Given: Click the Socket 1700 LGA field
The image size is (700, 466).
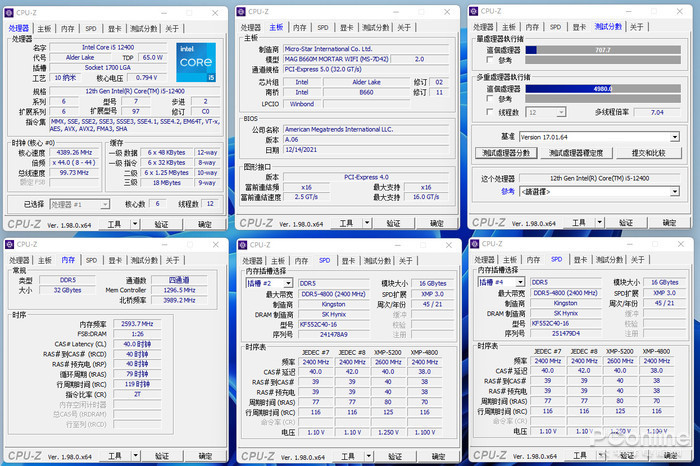Looking at the screenshot, I should pos(108,67).
